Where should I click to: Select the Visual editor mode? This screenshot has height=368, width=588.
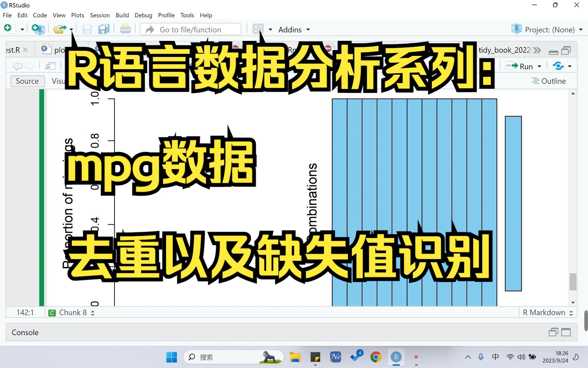[x=60, y=81]
